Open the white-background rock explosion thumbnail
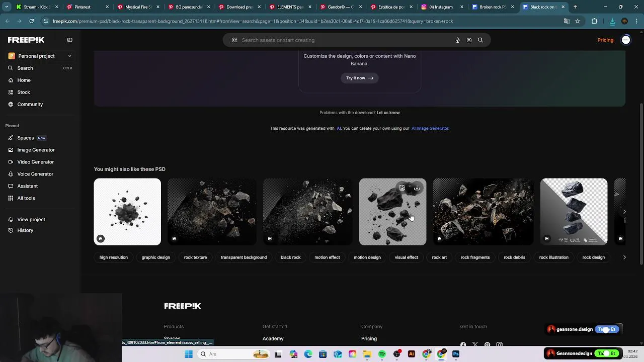Screen dimensions: 644x362 127,212
